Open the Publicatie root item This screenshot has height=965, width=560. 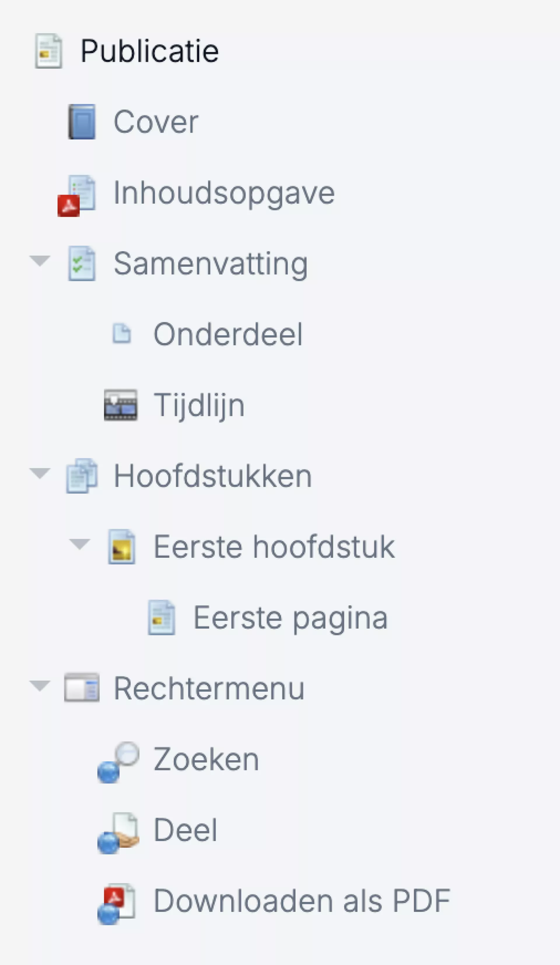149,51
